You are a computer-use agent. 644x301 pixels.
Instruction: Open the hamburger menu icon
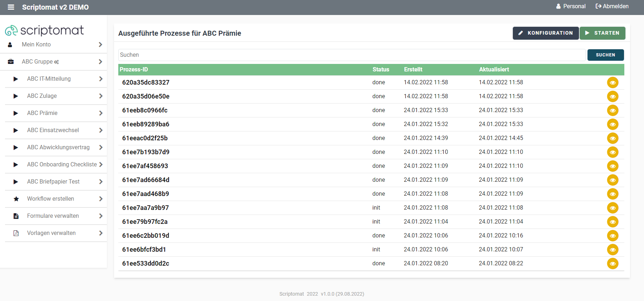(11, 7)
